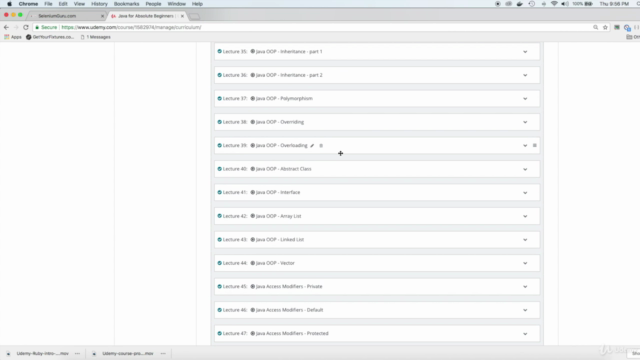Click video type icon of Lecture 42
640x360 pixels.
tap(253, 216)
